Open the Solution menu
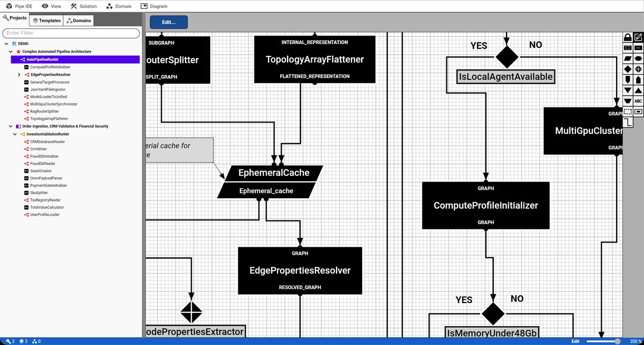The image size is (644, 345). (x=84, y=6)
